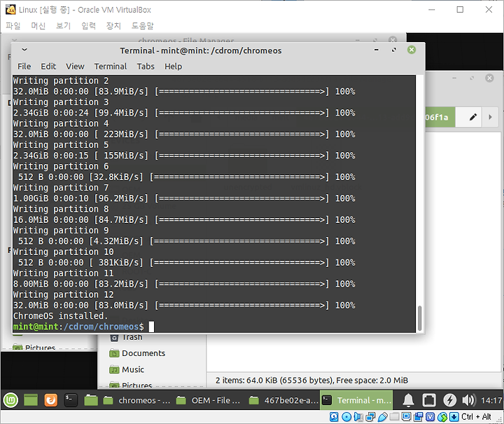Open VirtualBox 입력 menu
This screenshot has height=424, width=504.
click(x=88, y=25)
